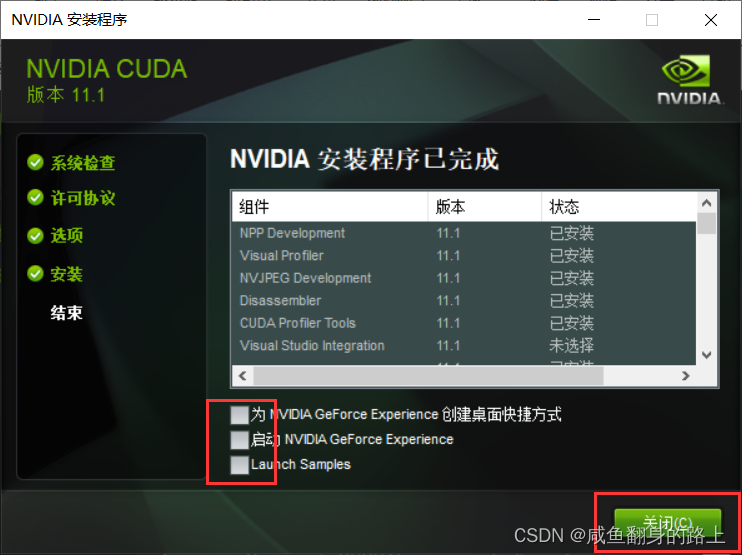Screen dimensions: 742x555
Task: Click the horizontal scrollbar right arrow
Action: [686, 376]
